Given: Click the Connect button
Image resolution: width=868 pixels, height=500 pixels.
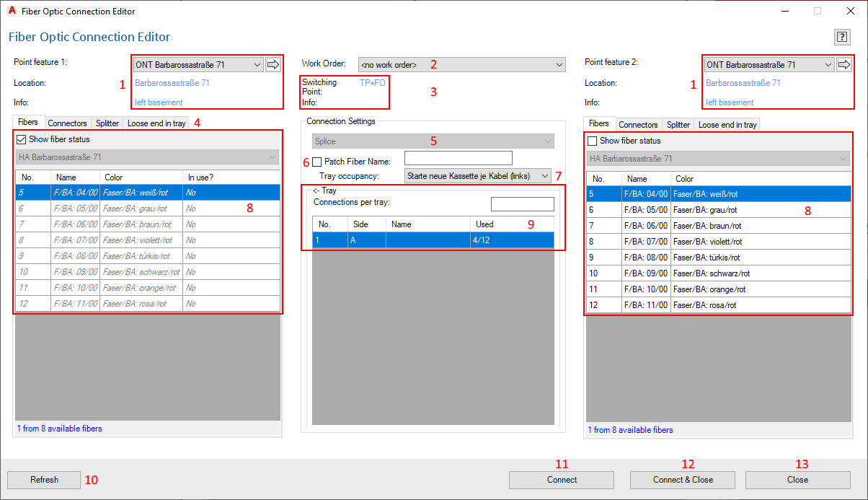Looking at the screenshot, I should click(562, 480).
